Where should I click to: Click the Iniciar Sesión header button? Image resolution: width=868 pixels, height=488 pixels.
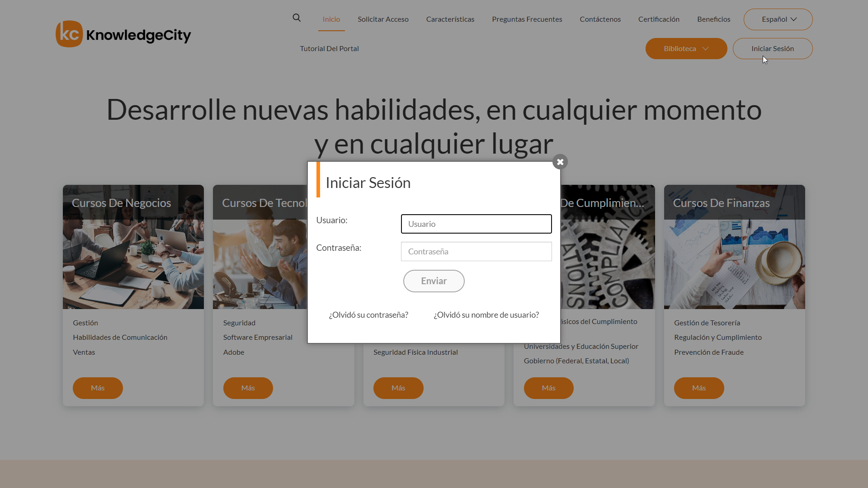click(773, 48)
